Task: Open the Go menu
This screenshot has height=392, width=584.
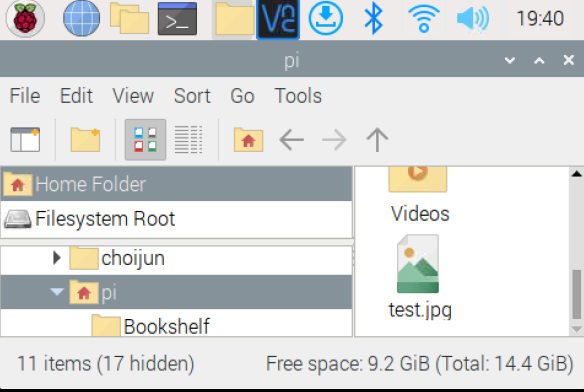Action: [242, 96]
